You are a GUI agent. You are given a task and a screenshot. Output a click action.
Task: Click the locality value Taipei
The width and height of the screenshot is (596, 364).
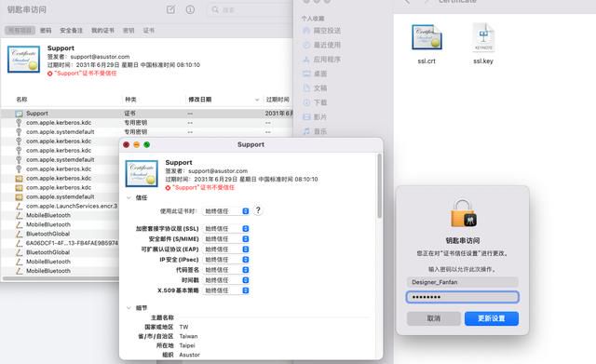(x=186, y=345)
